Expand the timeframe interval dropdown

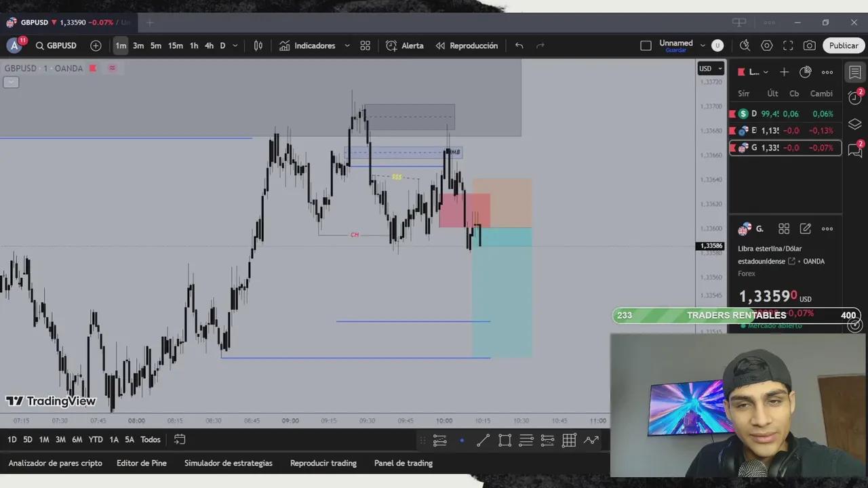(235, 45)
